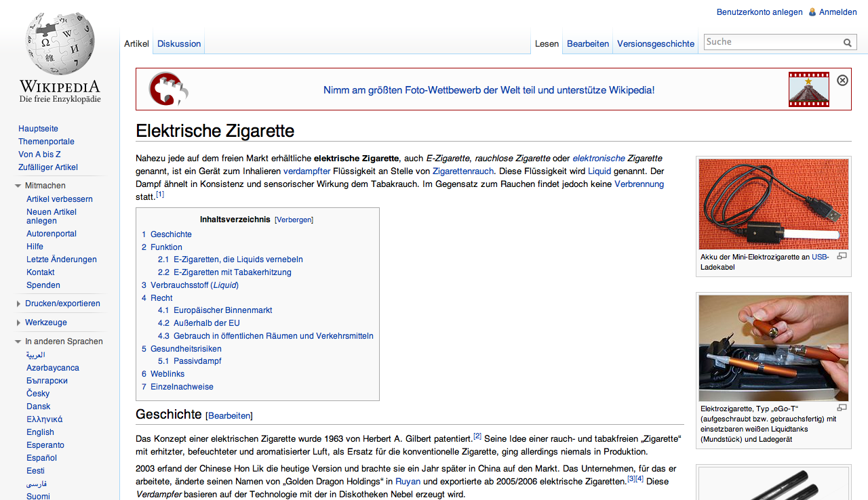Click the Wikipedia globe logo
The image size is (868, 500).
(x=60, y=45)
